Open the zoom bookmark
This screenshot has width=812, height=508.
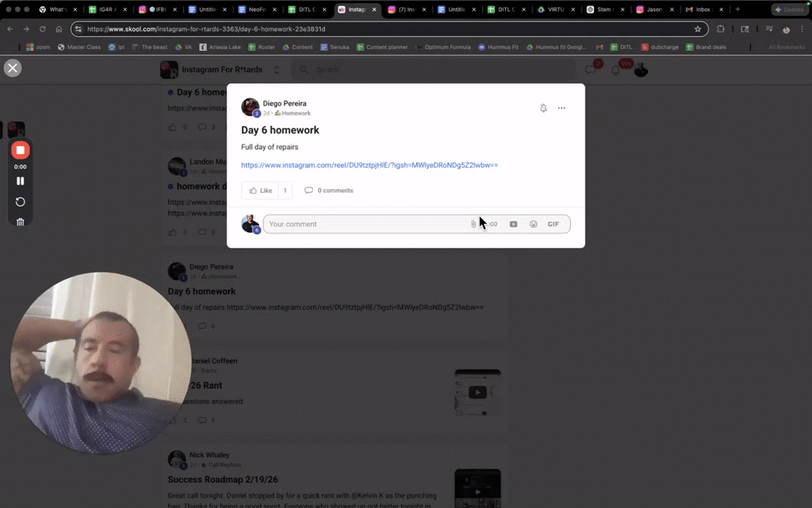coord(38,47)
